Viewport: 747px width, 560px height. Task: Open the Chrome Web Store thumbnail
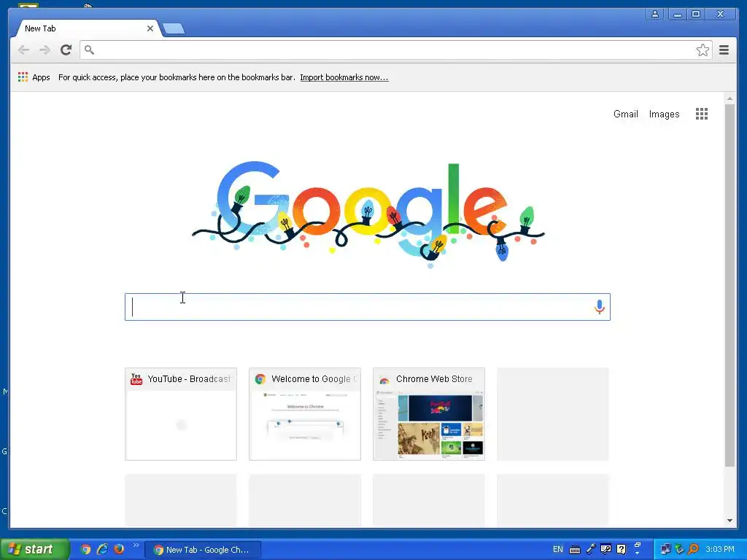(429, 414)
